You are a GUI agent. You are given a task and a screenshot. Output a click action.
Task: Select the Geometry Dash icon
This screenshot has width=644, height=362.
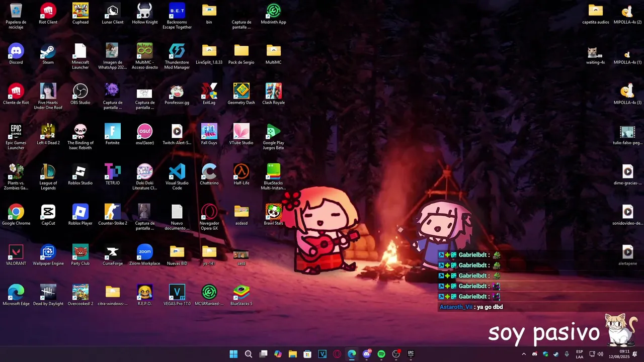(x=242, y=94)
